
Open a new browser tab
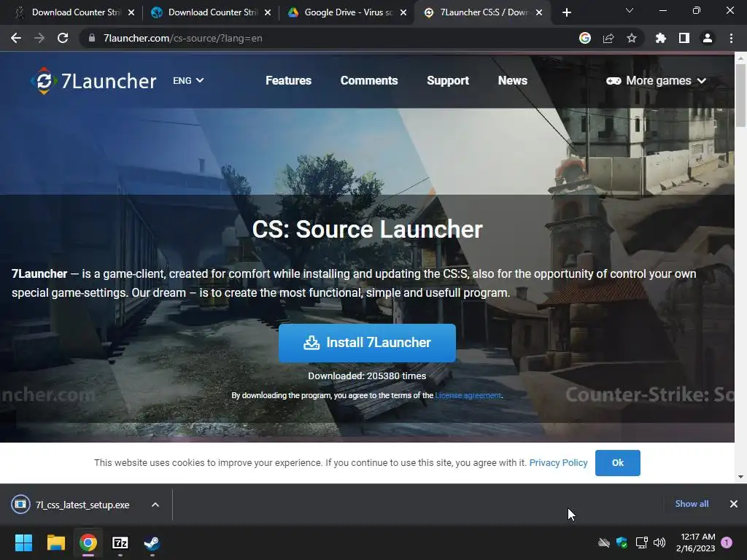566,12
